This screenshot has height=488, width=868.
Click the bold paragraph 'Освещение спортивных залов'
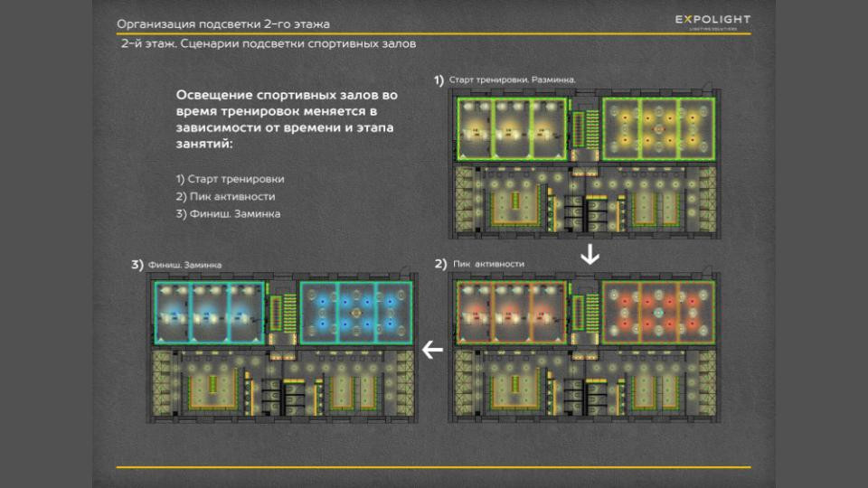click(288, 118)
